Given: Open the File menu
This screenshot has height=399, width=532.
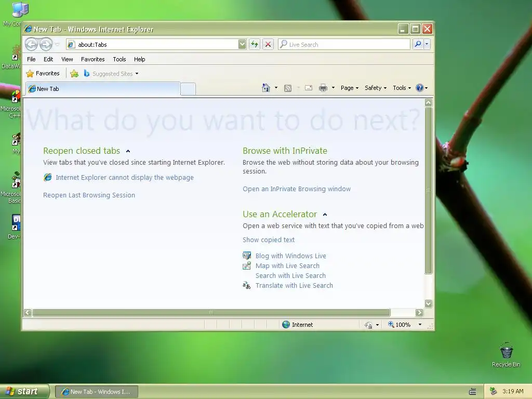Looking at the screenshot, I should (x=31, y=59).
